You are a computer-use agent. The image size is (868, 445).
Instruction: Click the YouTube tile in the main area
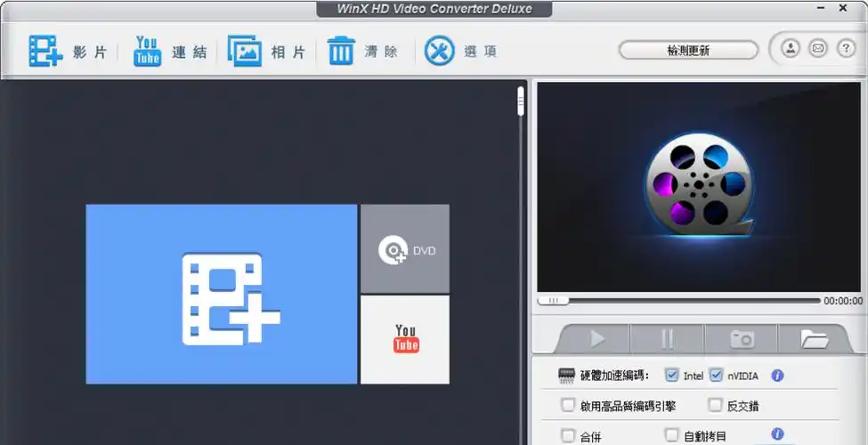point(405,339)
